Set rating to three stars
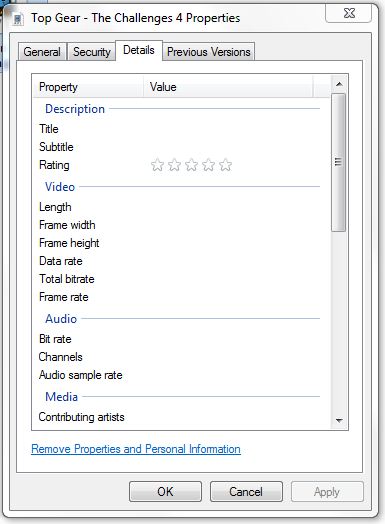This screenshot has width=385, height=524. click(191, 165)
